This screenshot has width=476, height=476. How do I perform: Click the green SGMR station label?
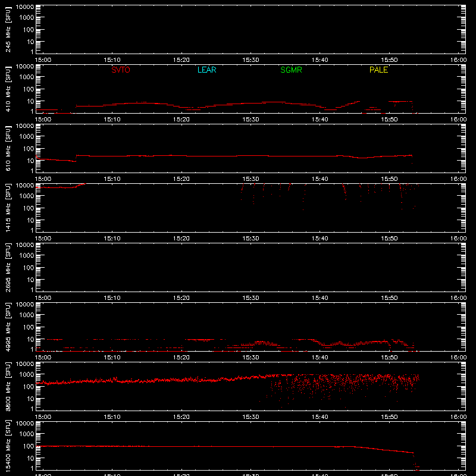tap(291, 70)
